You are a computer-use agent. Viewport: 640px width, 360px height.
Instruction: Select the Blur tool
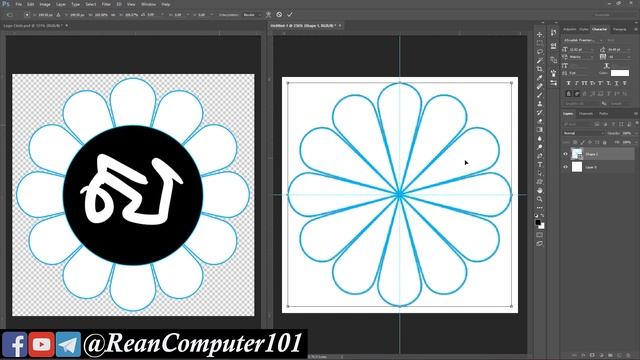540,138
